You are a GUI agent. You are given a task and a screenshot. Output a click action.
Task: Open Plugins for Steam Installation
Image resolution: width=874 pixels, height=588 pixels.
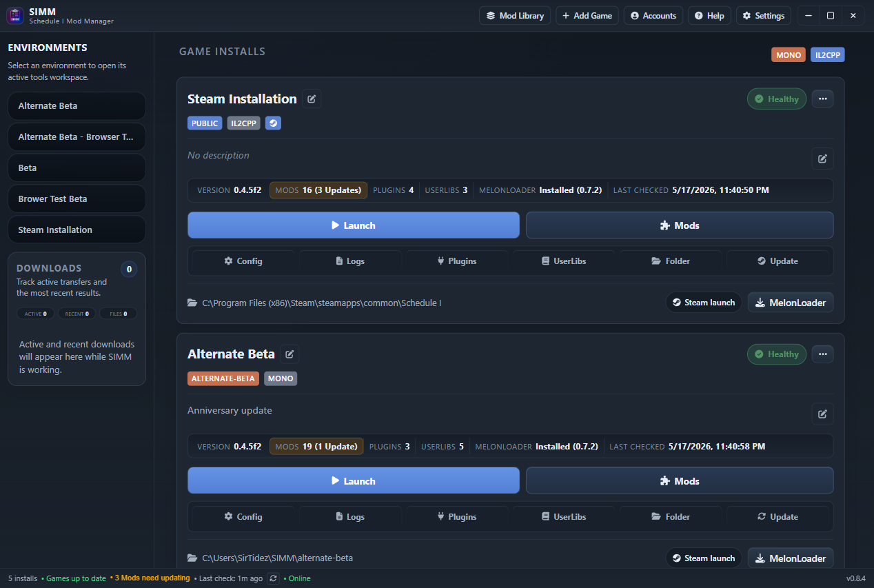(456, 261)
